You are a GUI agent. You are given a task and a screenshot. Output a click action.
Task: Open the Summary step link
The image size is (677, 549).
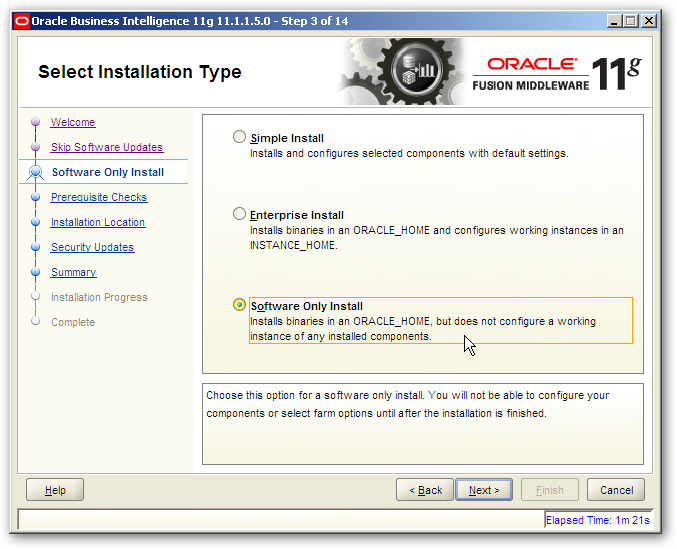73,273
